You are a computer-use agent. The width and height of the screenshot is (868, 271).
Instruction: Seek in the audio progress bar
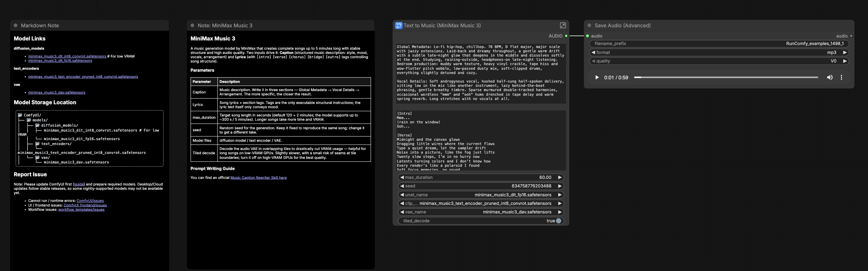(726, 77)
